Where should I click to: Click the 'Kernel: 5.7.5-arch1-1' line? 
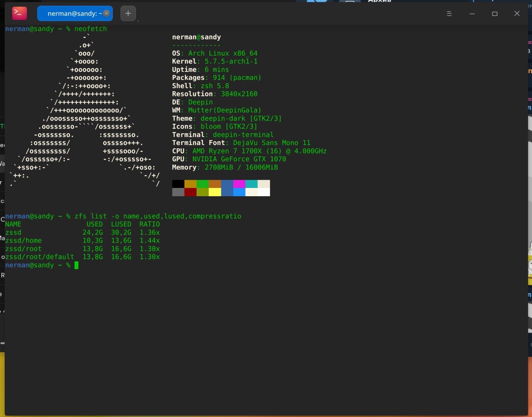[215, 61]
